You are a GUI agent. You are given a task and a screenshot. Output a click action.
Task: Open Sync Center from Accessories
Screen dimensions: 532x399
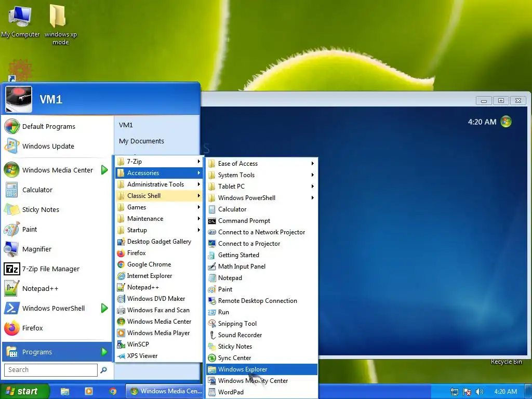click(x=262, y=358)
